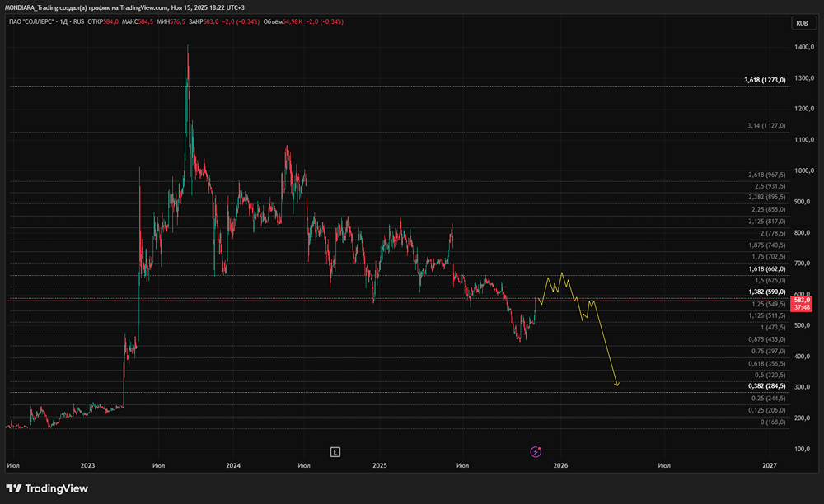The width and height of the screenshot is (824, 504).
Task: Click the 2025 label on the time axis
Action: (x=379, y=465)
